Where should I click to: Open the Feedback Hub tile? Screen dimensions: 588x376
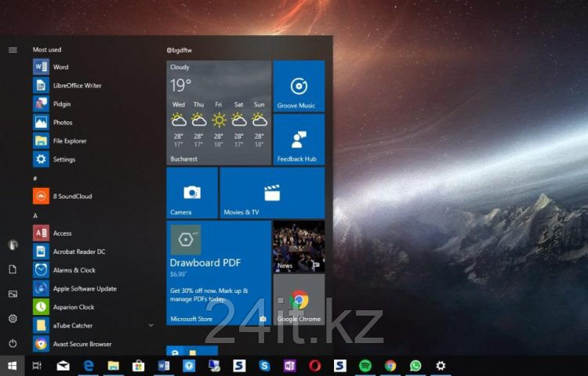click(298, 139)
